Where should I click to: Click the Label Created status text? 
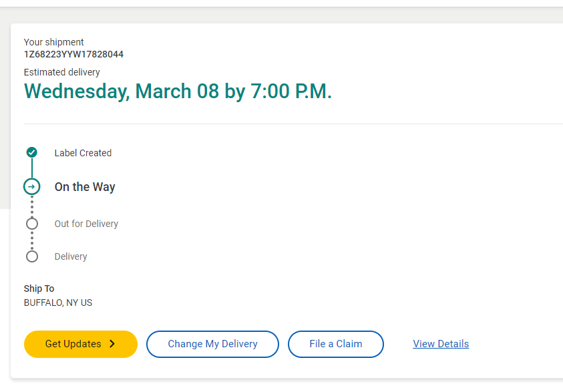click(83, 153)
